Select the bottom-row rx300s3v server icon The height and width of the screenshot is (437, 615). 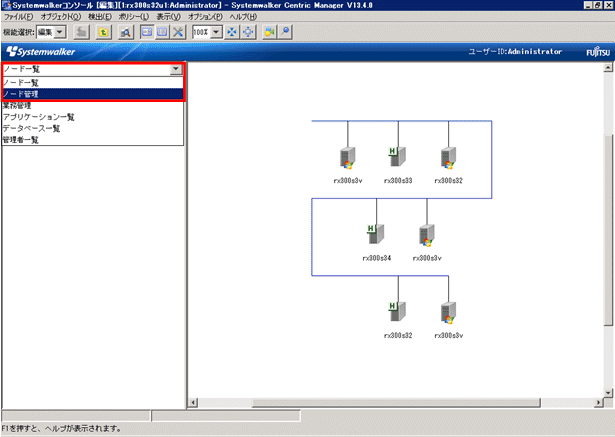click(x=448, y=313)
